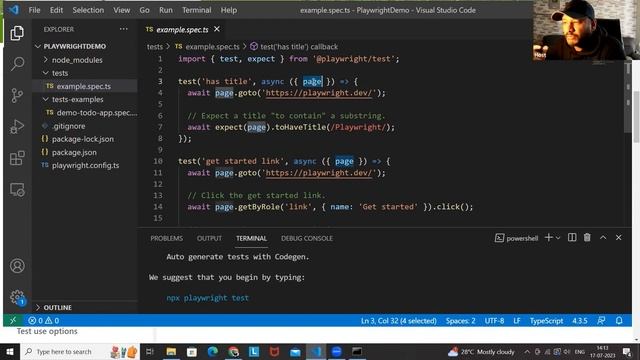Click the tests breadcrumb segment

(155, 47)
